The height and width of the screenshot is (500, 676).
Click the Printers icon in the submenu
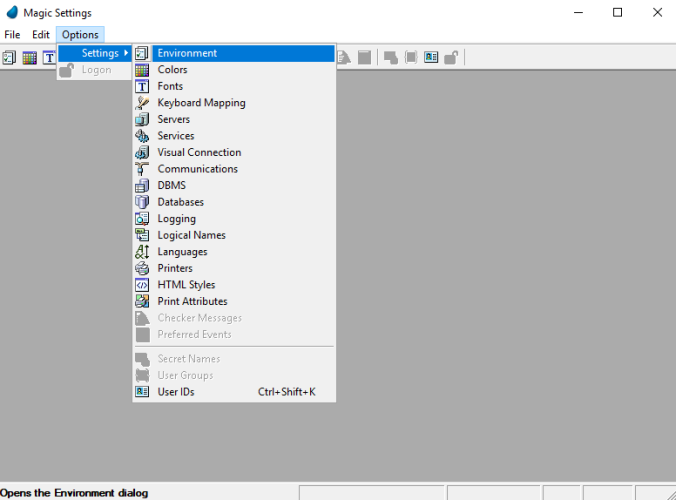point(142,268)
